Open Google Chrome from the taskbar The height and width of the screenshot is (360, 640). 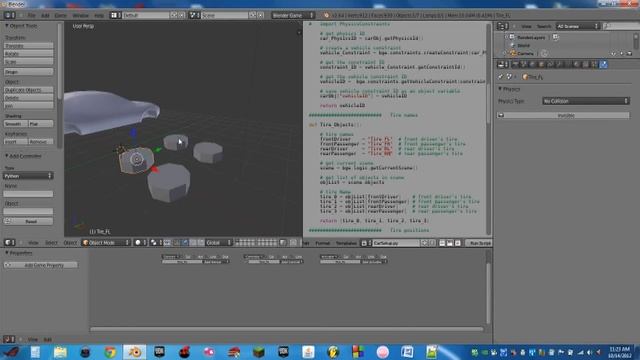coord(110,352)
